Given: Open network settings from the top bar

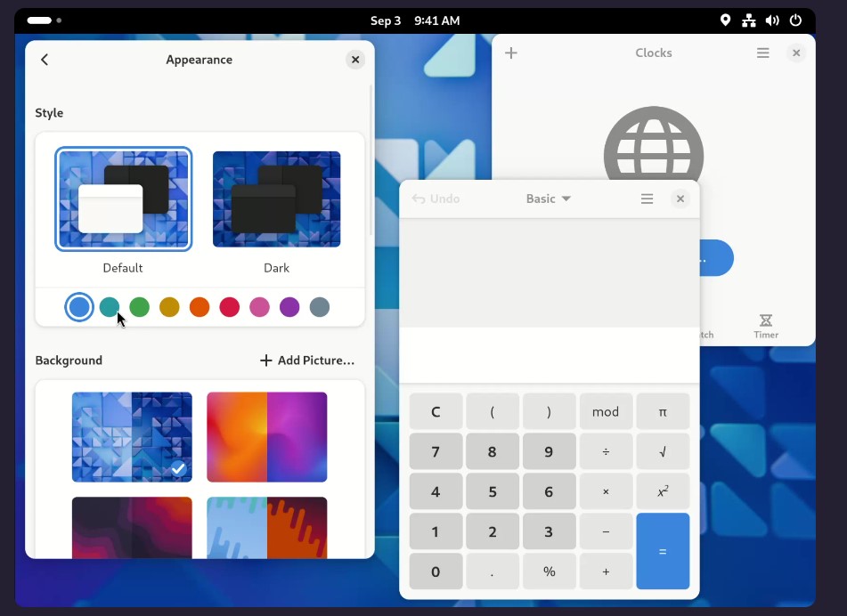Looking at the screenshot, I should (x=748, y=20).
